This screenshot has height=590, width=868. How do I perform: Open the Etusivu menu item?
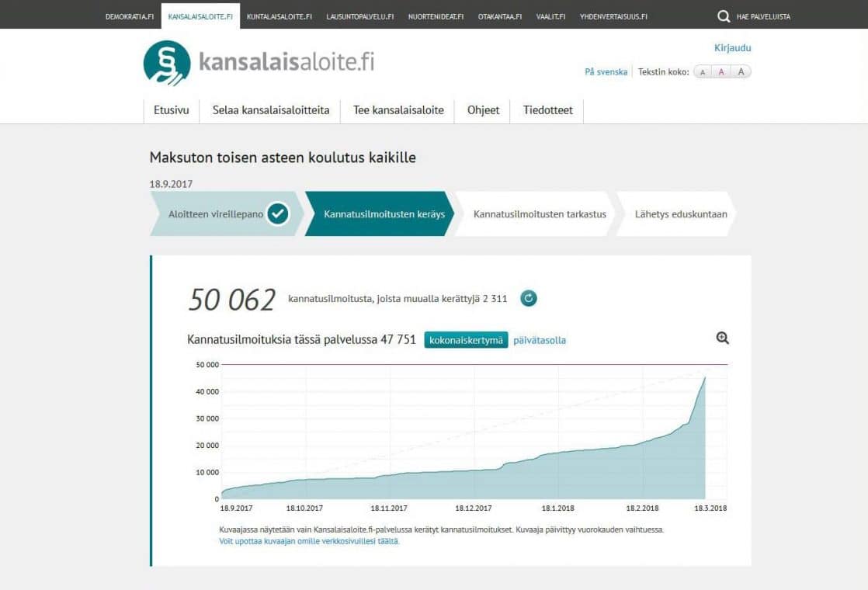(172, 110)
